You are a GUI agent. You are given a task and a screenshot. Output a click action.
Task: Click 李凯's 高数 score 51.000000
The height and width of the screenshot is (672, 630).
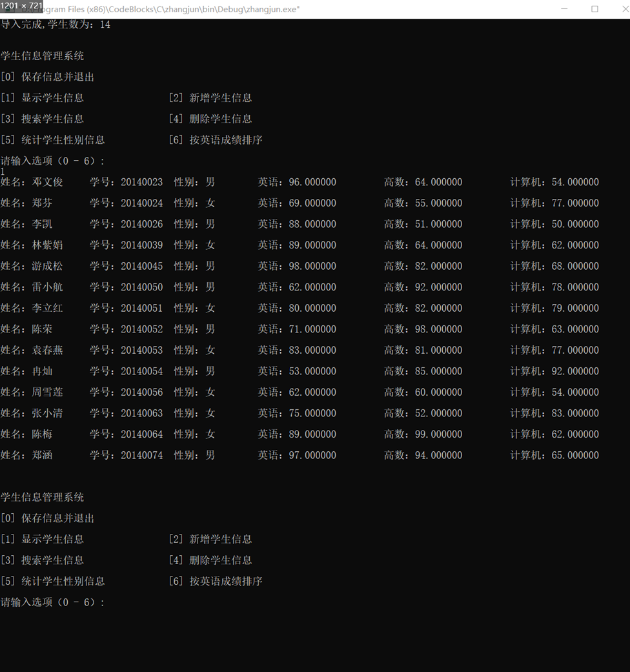(438, 224)
